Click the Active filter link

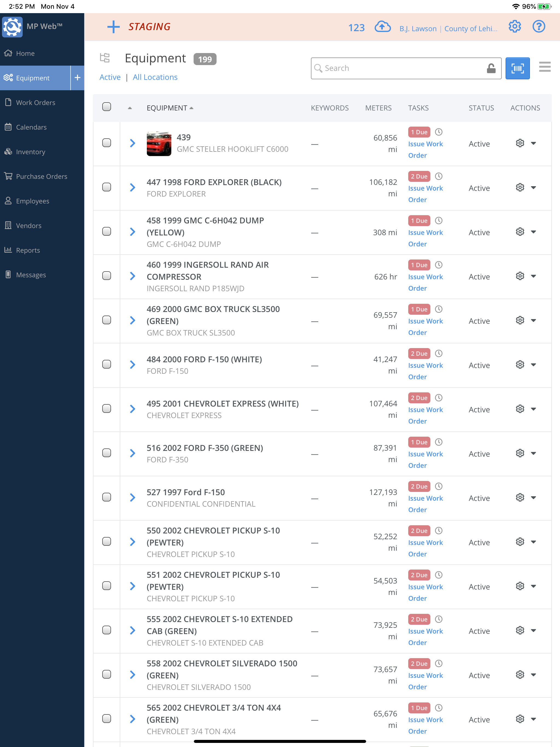coord(110,77)
